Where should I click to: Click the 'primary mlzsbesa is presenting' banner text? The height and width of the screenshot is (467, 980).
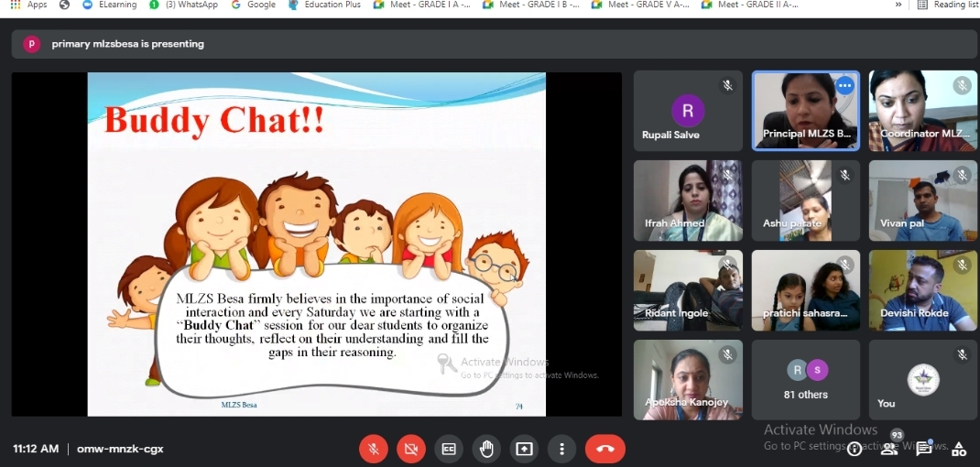tap(127, 44)
